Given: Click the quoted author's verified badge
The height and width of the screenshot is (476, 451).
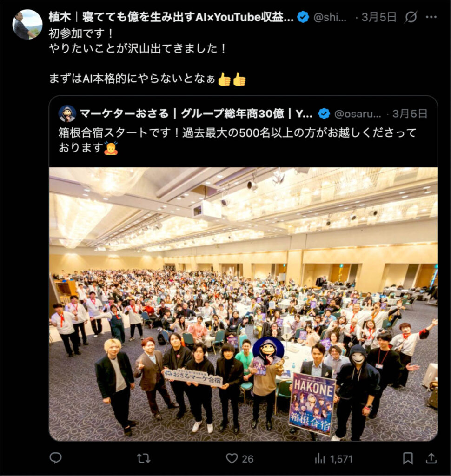Looking at the screenshot, I should point(324,113).
